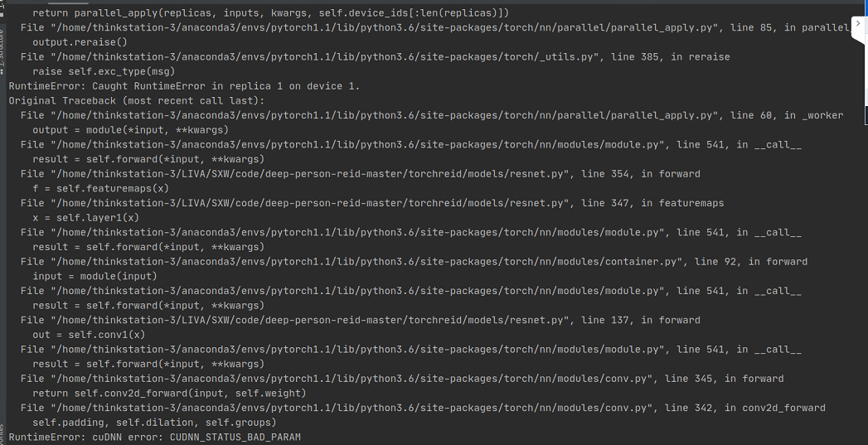Image resolution: width=868 pixels, height=445 pixels.
Task: Open resnet.py line 137 forward link
Action: click(311, 321)
